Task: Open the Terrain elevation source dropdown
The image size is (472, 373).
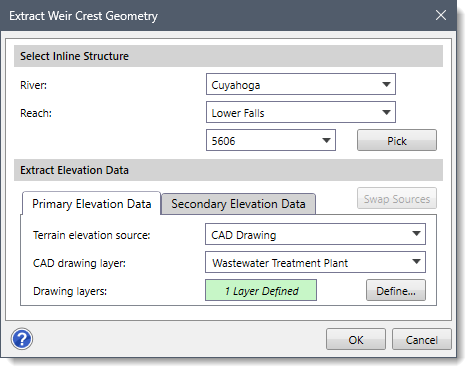Action: 315,234
